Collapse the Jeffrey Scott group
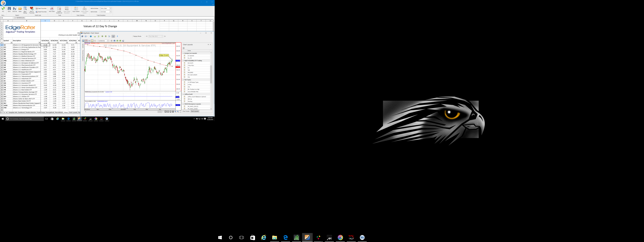This screenshot has width=644, height=242. coord(183,94)
